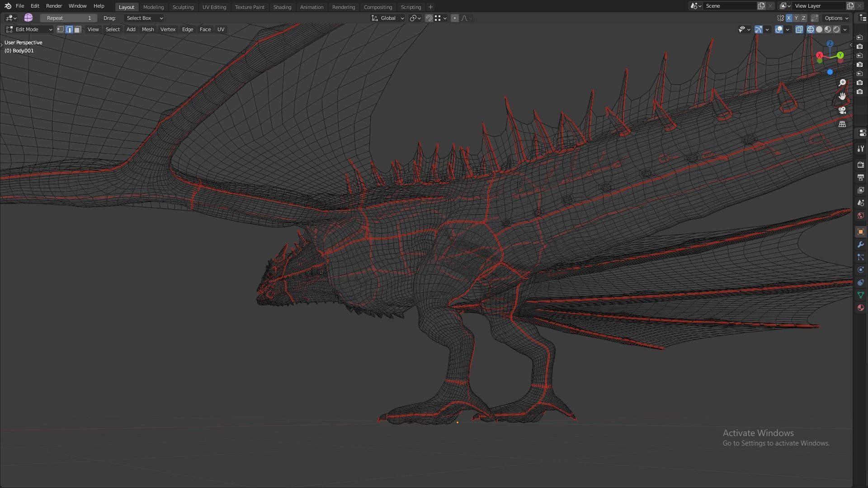Image resolution: width=868 pixels, height=488 pixels.
Task: Toggle proportional editing
Action: [x=455, y=18]
